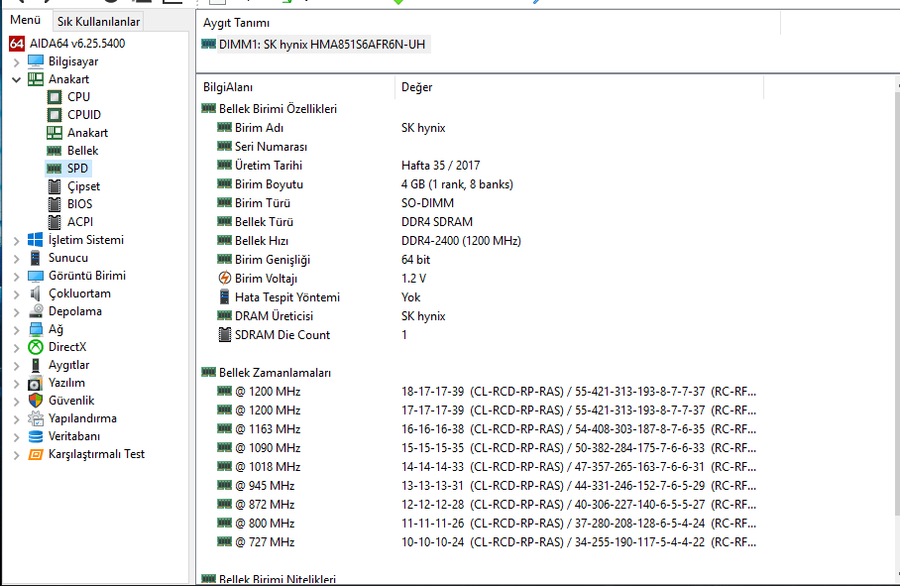The width and height of the screenshot is (900, 586).
Task: Select the @ 727 MHz timing row
Action: pyautogui.click(x=487, y=542)
